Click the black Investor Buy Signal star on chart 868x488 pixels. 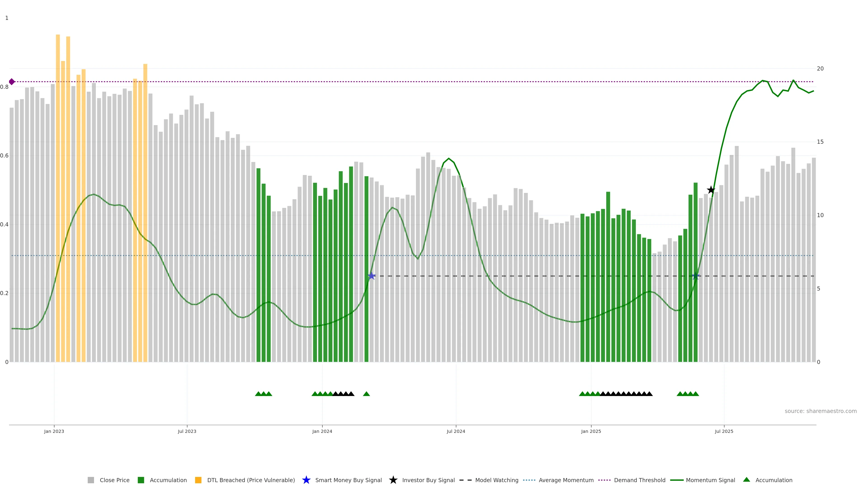[x=711, y=190]
